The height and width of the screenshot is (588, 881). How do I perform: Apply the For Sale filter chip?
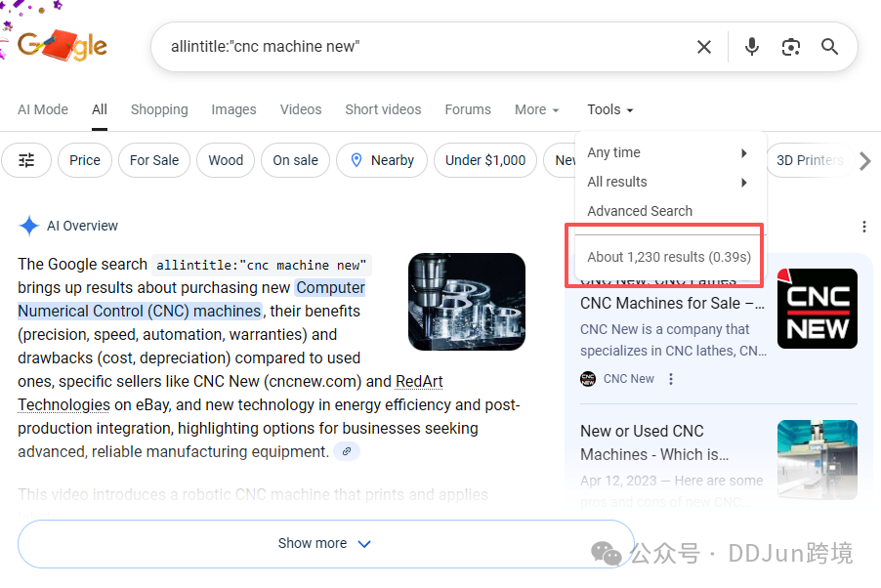pos(154,160)
